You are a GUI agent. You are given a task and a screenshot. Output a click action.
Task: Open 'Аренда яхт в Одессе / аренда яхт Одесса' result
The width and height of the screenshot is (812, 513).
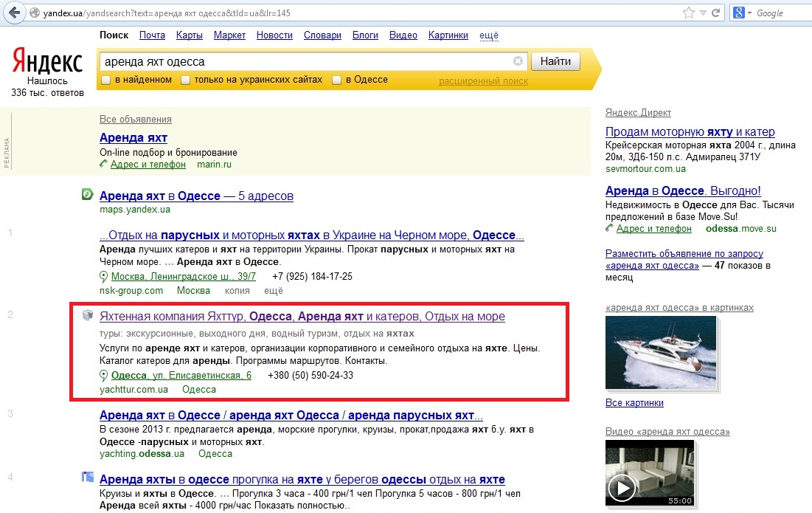click(x=291, y=415)
